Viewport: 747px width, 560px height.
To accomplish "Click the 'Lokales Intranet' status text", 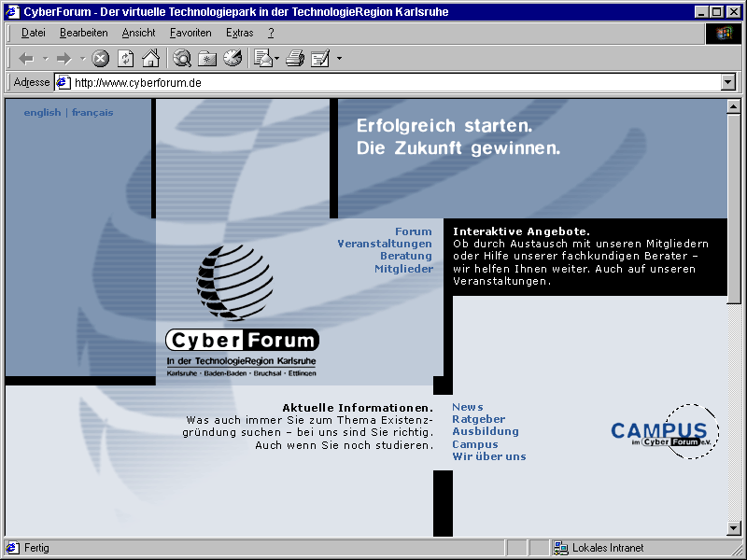I will tap(608, 548).
